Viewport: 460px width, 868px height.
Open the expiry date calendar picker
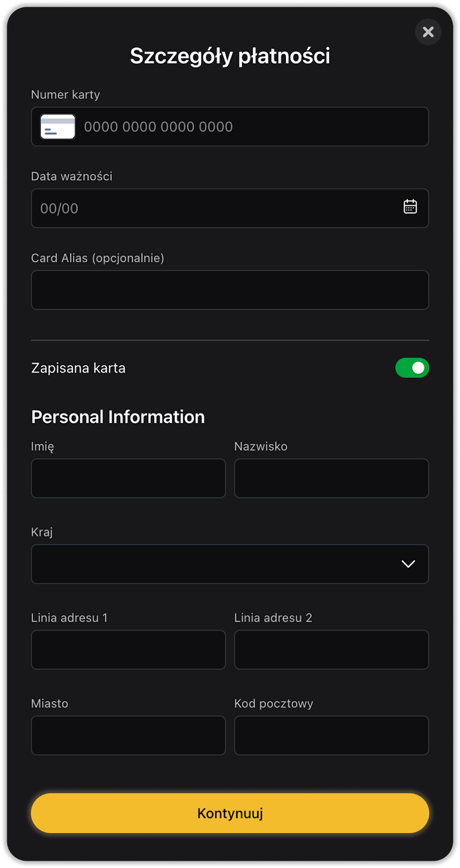click(410, 207)
